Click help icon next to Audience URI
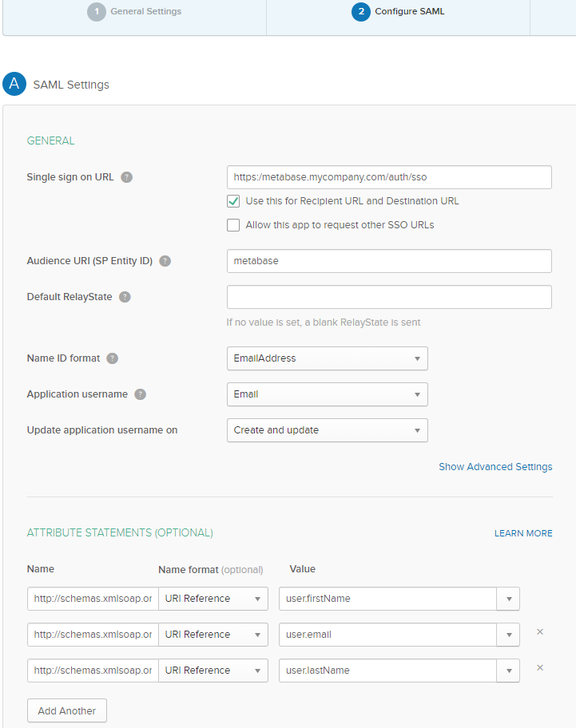Image resolution: width=576 pixels, height=728 pixels. click(165, 261)
